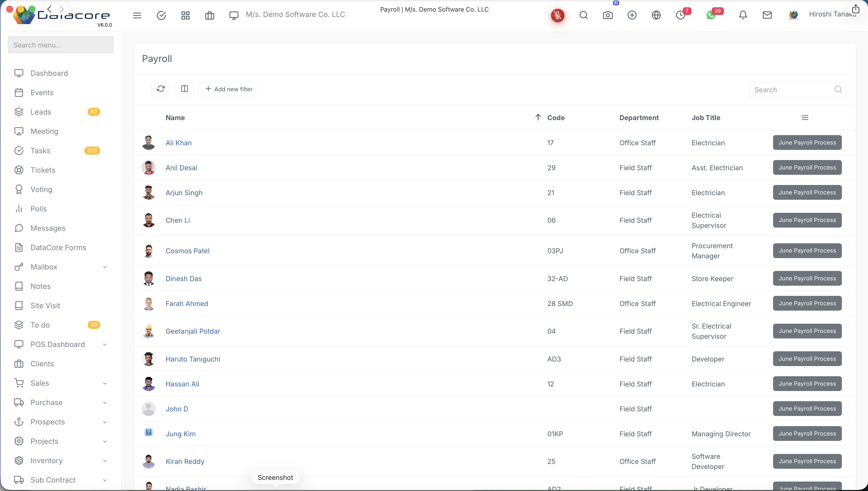868x491 pixels.
Task: Click the monitor icon beside company name
Action: tap(234, 15)
